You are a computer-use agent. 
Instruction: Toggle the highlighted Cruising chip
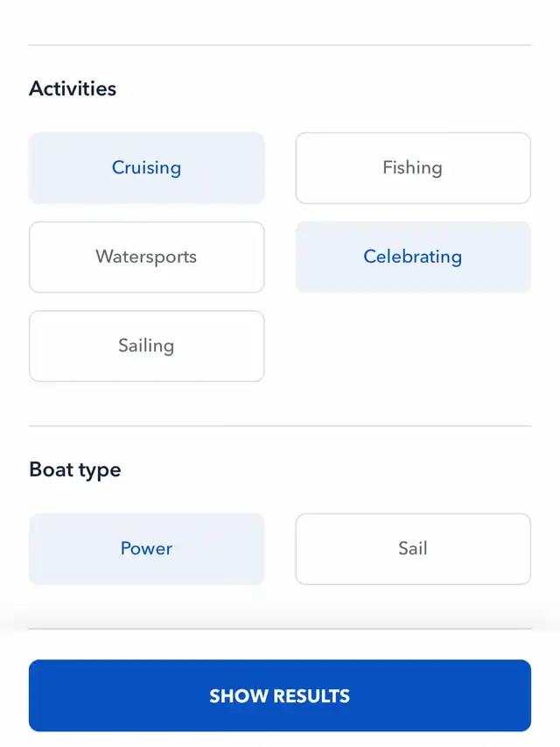(x=147, y=168)
